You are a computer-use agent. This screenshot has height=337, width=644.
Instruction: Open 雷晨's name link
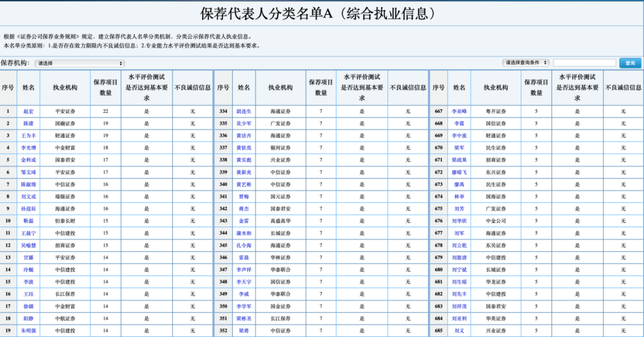click(243, 258)
